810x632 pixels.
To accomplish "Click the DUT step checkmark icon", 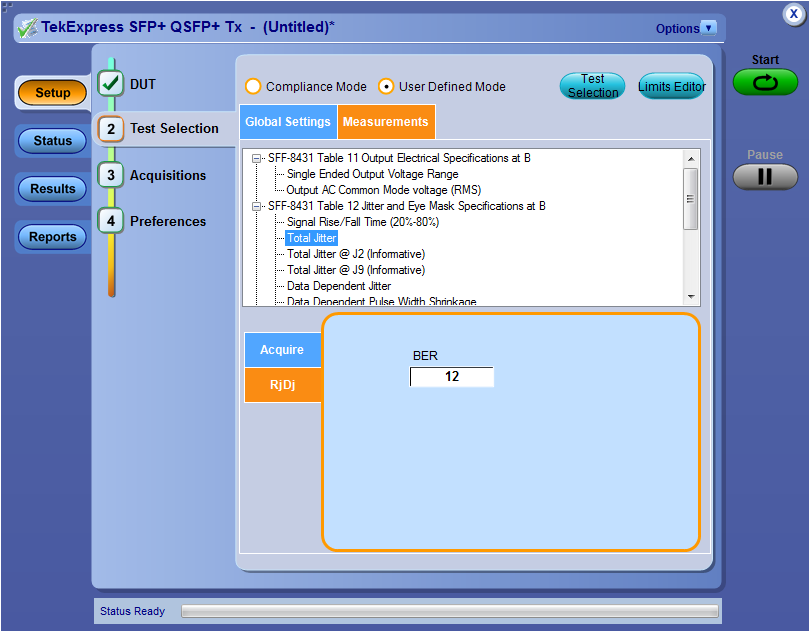I will point(111,84).
